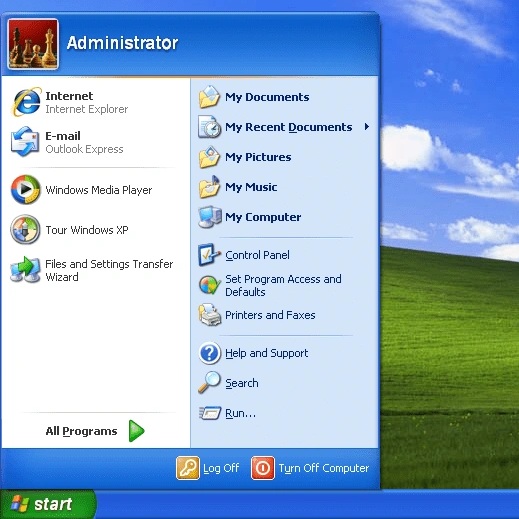This screenshot has width=519, height=519.
Task: Click the Outlook Express envelope icon
Action: click(x=25, y=141)
